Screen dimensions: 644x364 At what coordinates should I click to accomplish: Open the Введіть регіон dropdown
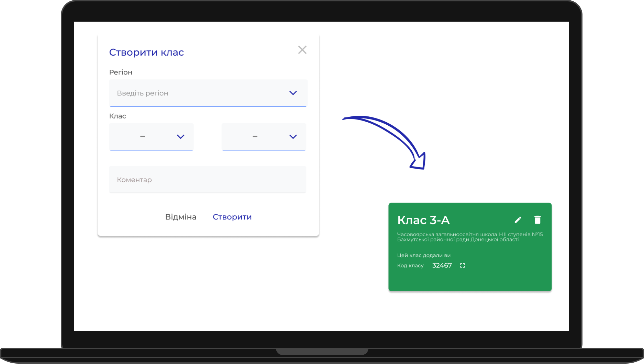click(x=208, y=93)
